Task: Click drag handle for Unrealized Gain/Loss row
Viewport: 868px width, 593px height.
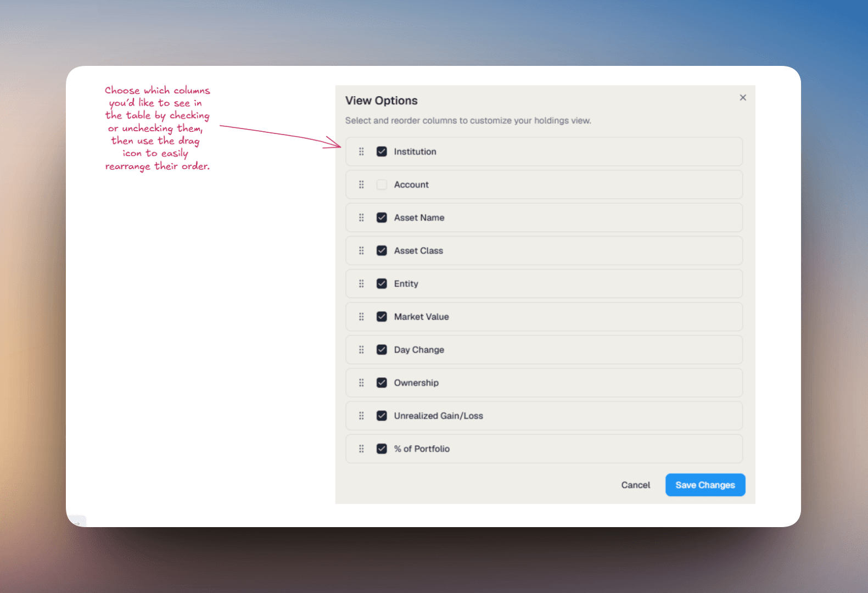Action: [361, 416]
